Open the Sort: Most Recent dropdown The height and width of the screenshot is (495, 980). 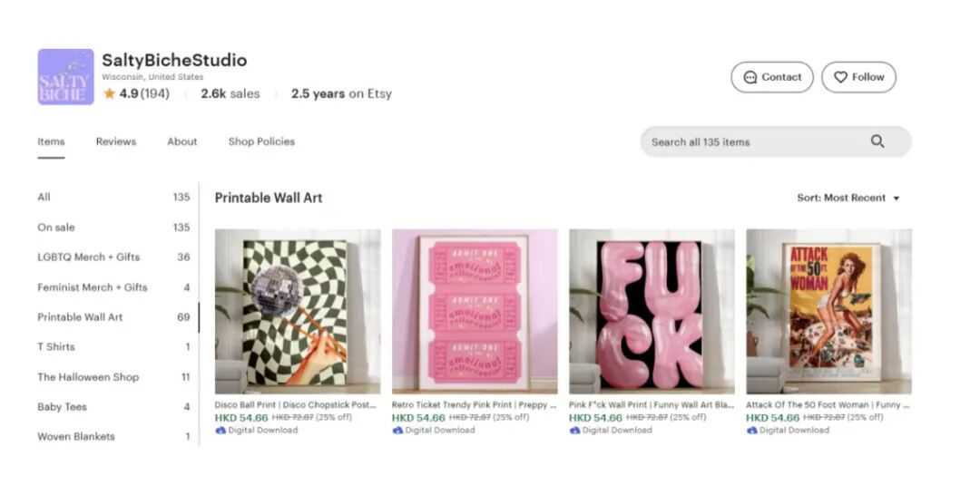848,198
